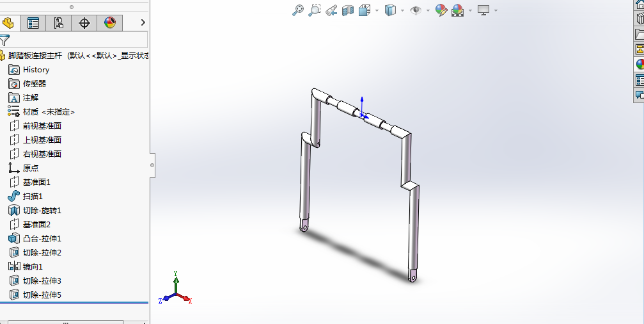This screenshot has width=644, height=324.
Task: Click the Hide/Show Items eye icon
Action: coord(416,10)
